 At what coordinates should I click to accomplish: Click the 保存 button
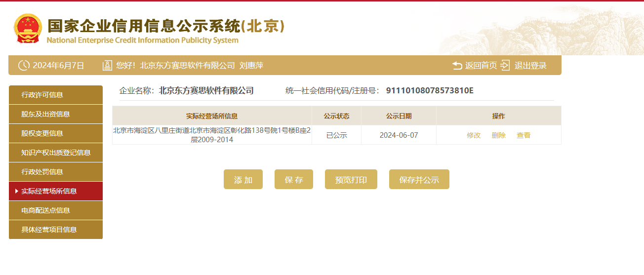pos(294,179)
